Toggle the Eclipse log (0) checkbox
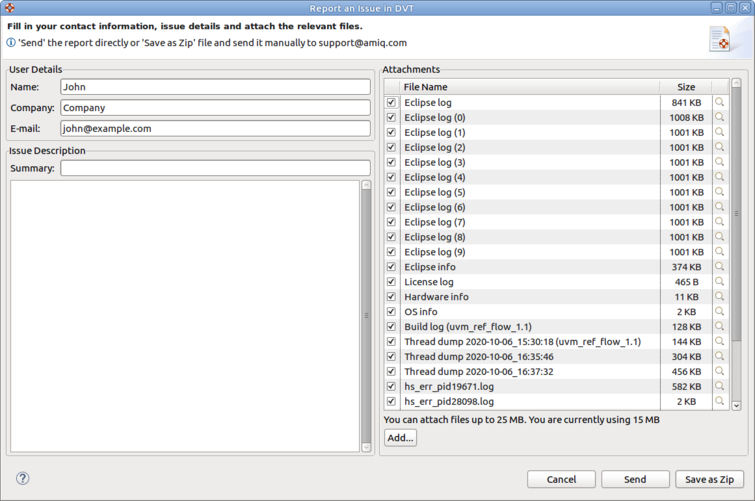 [391, 117]
